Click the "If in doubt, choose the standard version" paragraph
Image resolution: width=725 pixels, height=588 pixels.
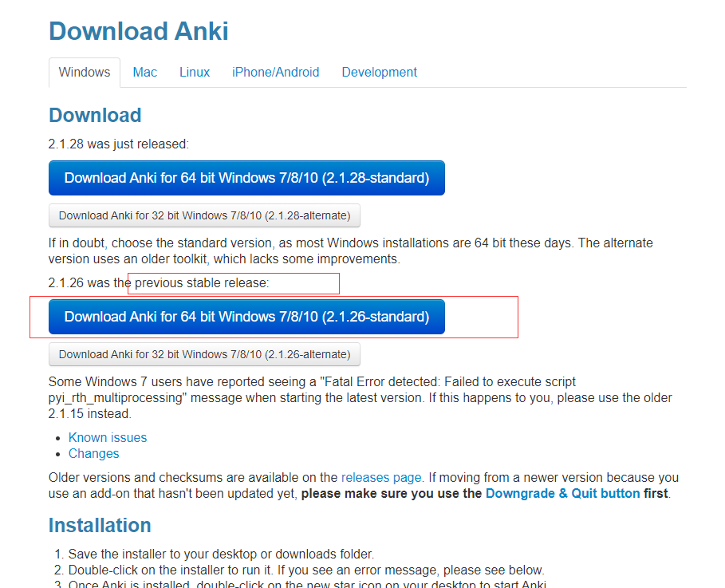(350, 251)
